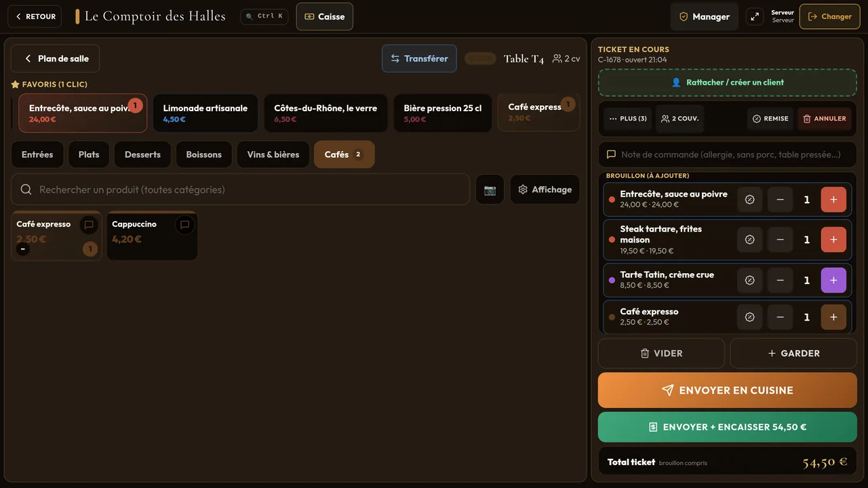Add favorite Bière pression 25 cl

coord(443,113)
